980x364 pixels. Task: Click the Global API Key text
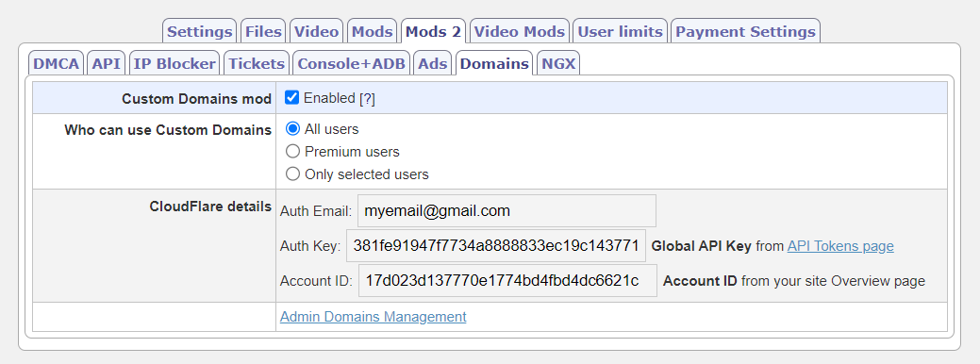[701, 246]
